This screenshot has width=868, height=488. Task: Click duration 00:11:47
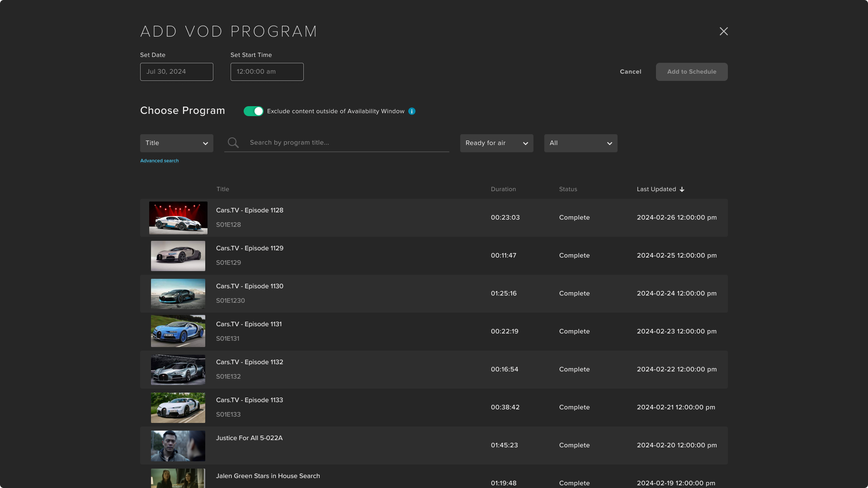[504, 256]
